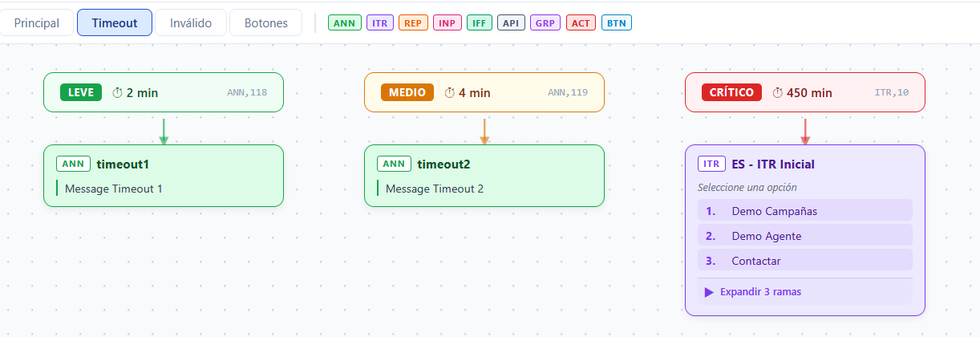Select option 1 Demo Campañas
980x337 pixels.
(x=805, y=211)
